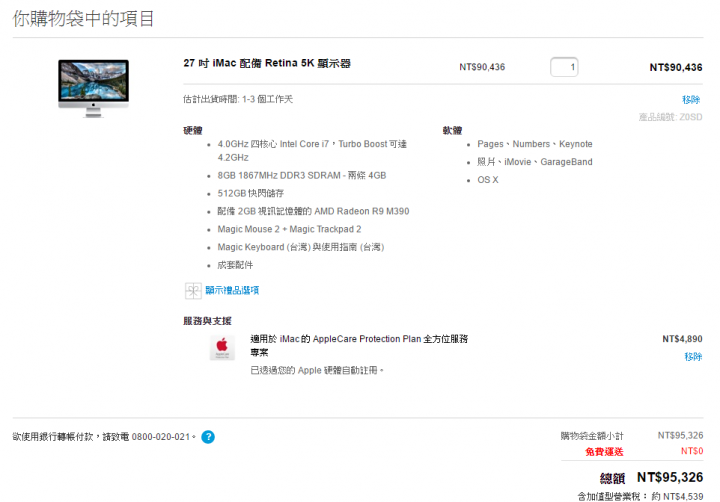Click the 服務與支援 services heading
Screen dimensions: 720x502
click(x=208, y=321)
